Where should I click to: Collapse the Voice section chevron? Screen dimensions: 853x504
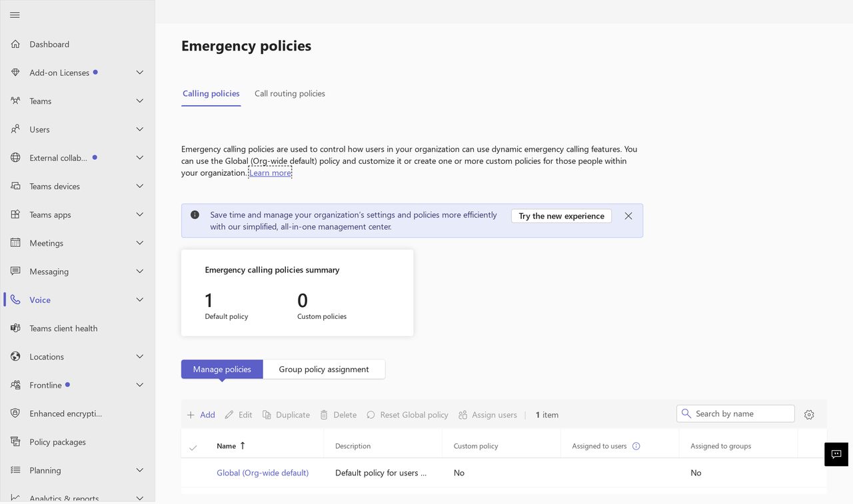(x=140, y=300)
